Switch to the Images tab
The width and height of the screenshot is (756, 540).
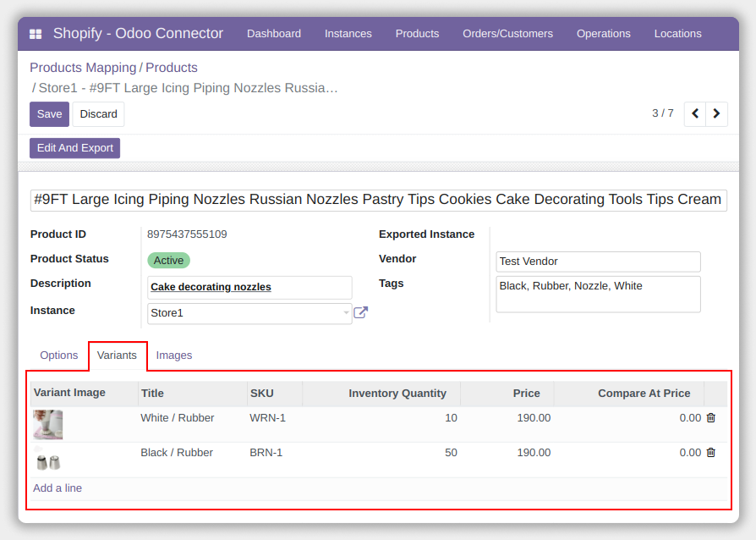click(174, 355)
